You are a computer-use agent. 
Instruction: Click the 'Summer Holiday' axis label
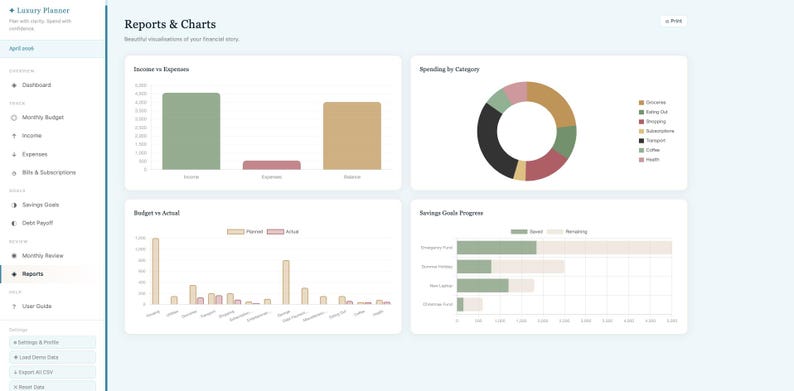pyautogui.click(x=436, y=266)
